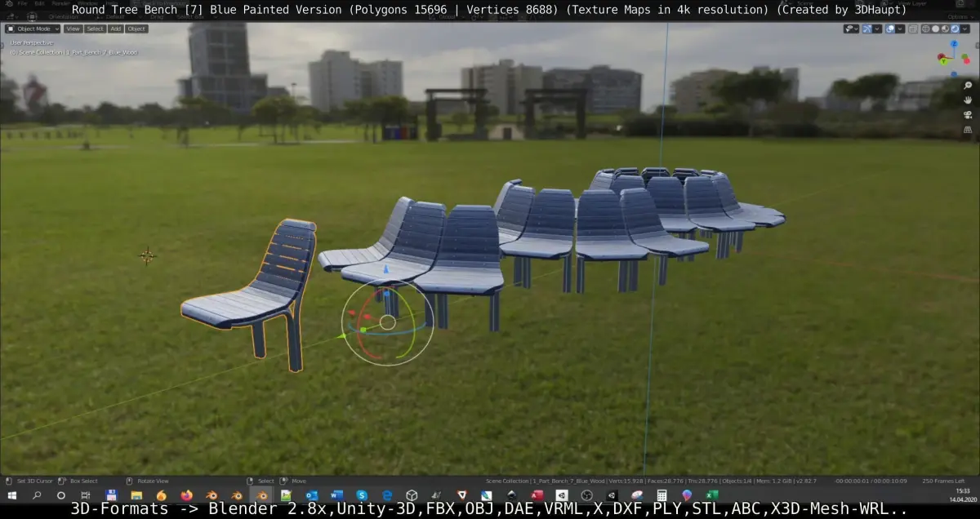This screenshot has height=519, width=980.
Task: Open Cortana circle on taskbar
Action: (61, 495)
